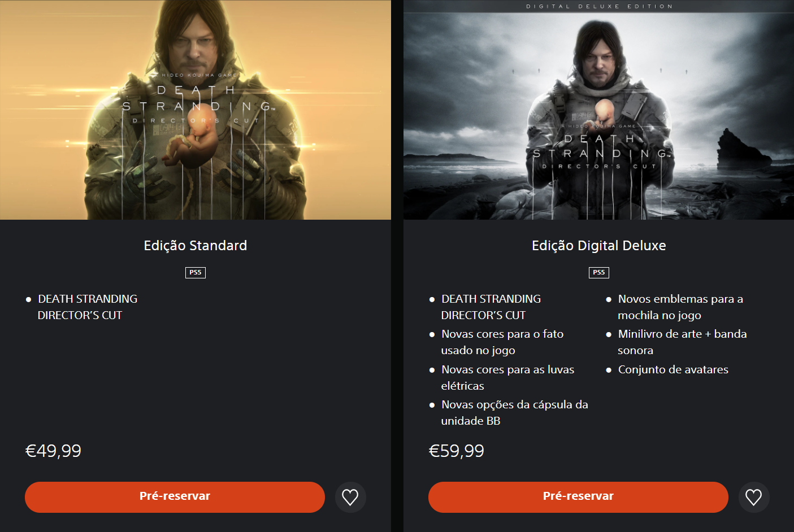794x532 pixels.
Task: Click 'Novos emblemas para a mochila' item
Action: click(x=680, y=307)
